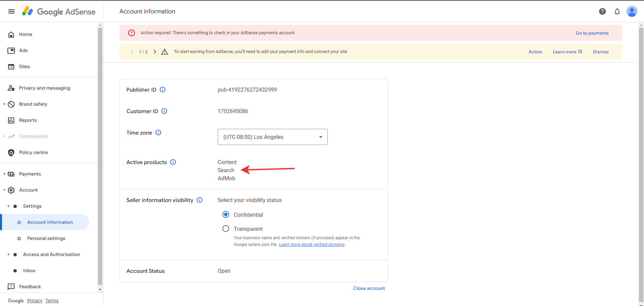Open Feedback in the sidebar
The height and width of the screenshot is (306, 644).
pyautogui.click(x=30, y=287)
